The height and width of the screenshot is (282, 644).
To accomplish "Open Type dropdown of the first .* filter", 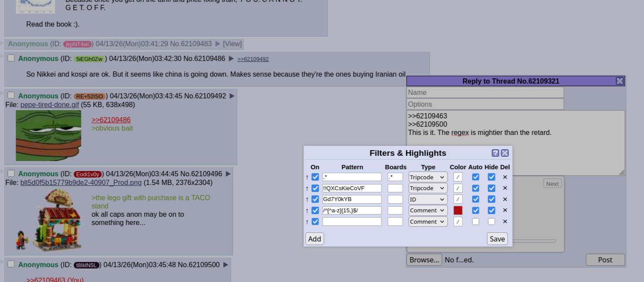I will click(428, 177).
